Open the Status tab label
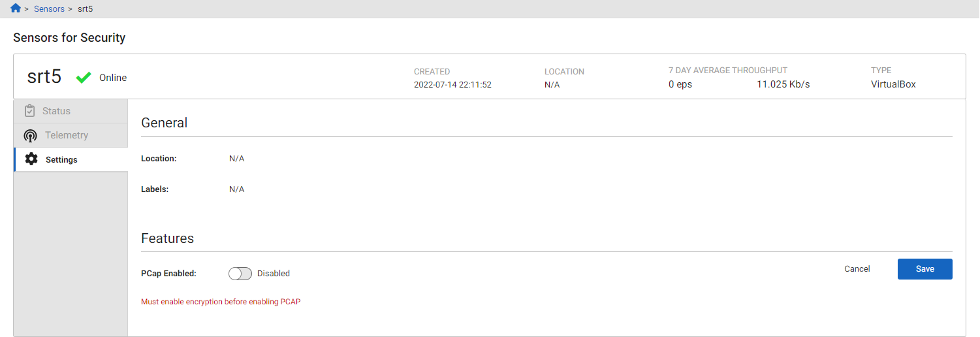Image resolution: width=980 pixels, height=337 pixels. 56,111
